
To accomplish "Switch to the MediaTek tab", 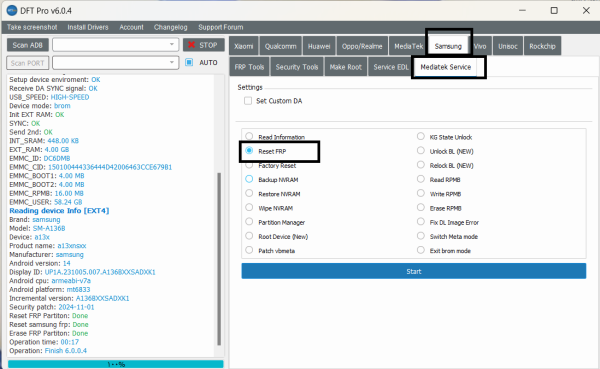I will coord(408,46).
